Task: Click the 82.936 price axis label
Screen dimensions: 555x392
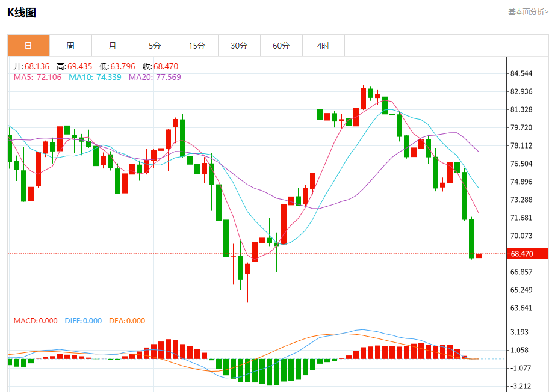Action: pos(521,91)
